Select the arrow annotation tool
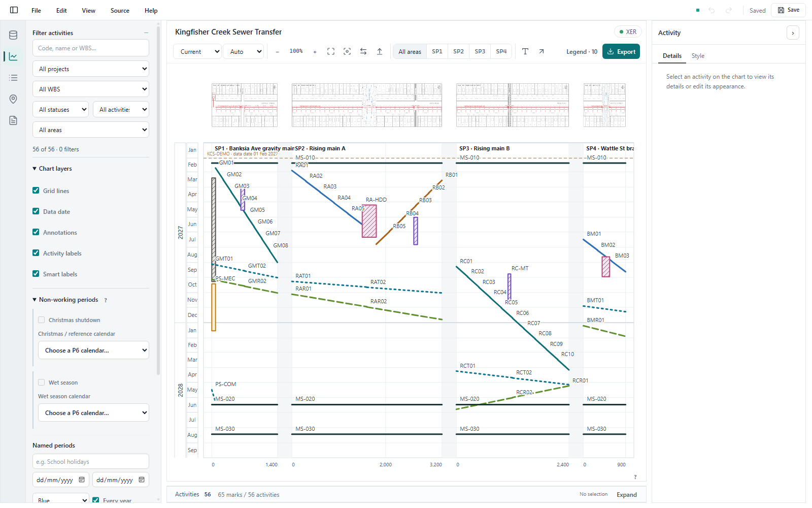Screen dimensions: 812x508 point(542,51)
